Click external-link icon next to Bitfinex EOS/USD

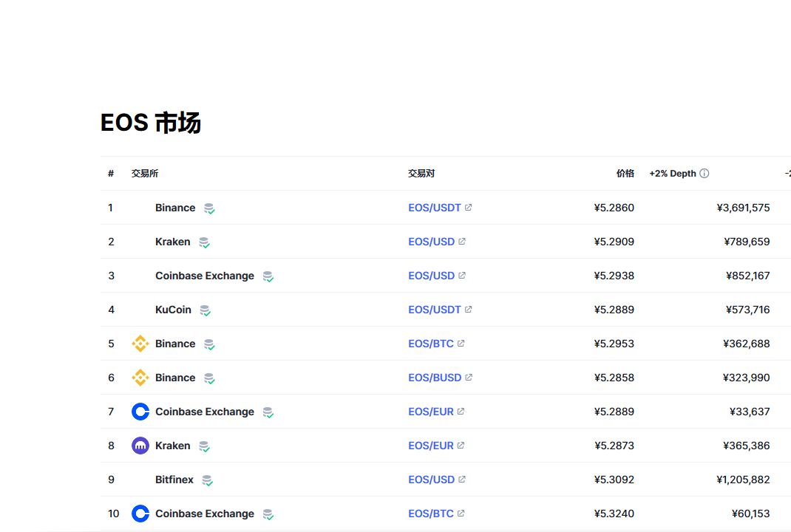(461, 479)
